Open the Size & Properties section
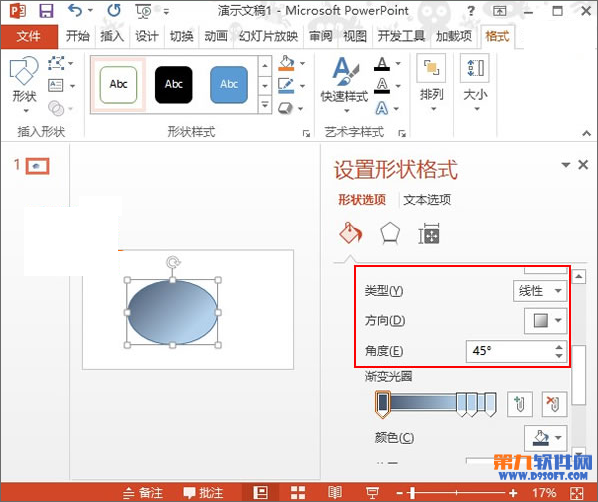Viewport: 598px width, 502px height. (x=429, y=233)
